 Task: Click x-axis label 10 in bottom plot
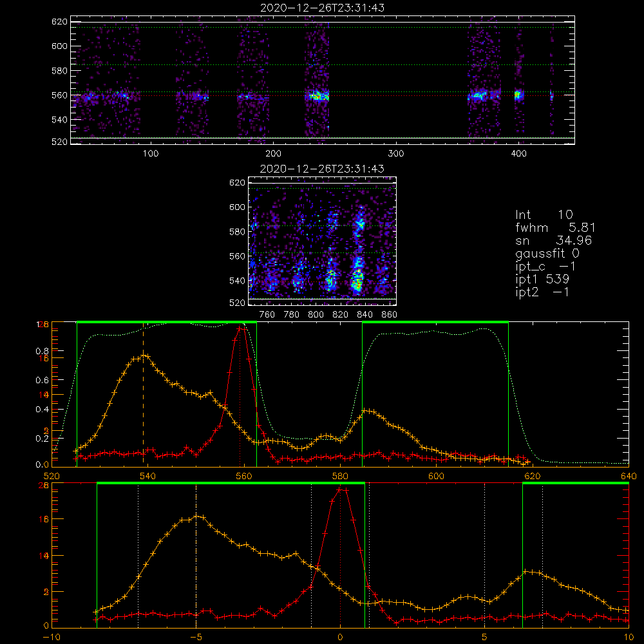point(629,637)
